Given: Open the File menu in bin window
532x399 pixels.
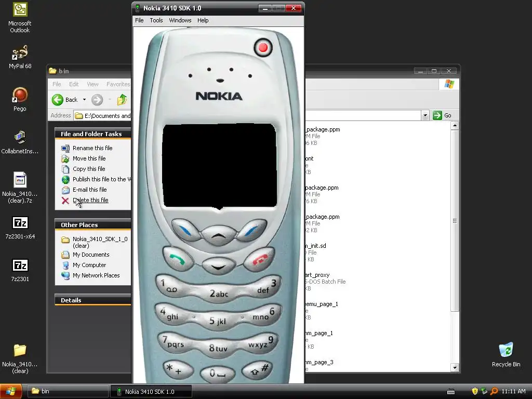Looking at the screenshot, I should [57, 84].
